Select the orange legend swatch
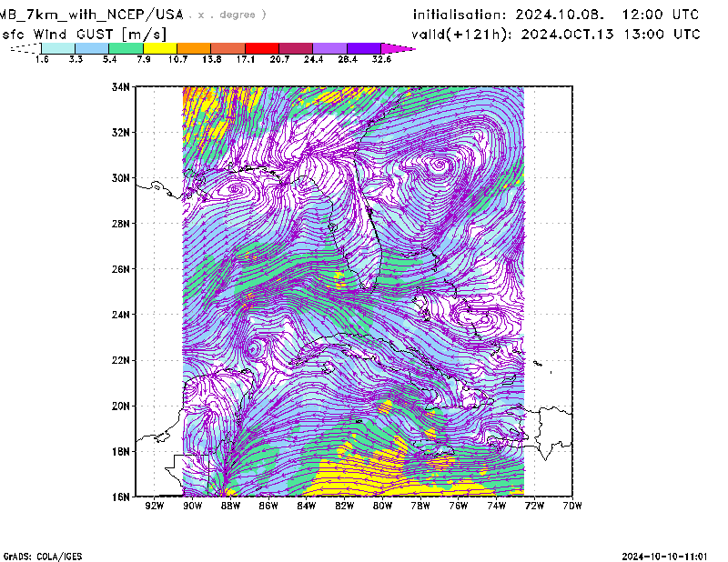 pos(194,48)
